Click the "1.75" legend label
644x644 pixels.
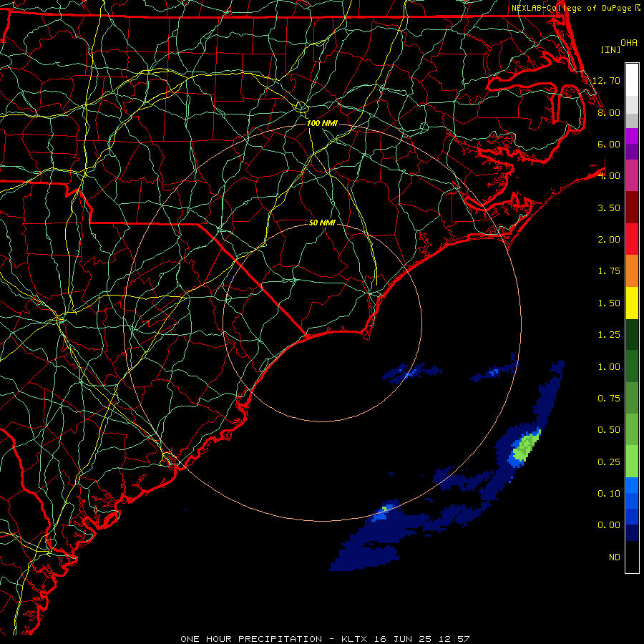point(609,271)
